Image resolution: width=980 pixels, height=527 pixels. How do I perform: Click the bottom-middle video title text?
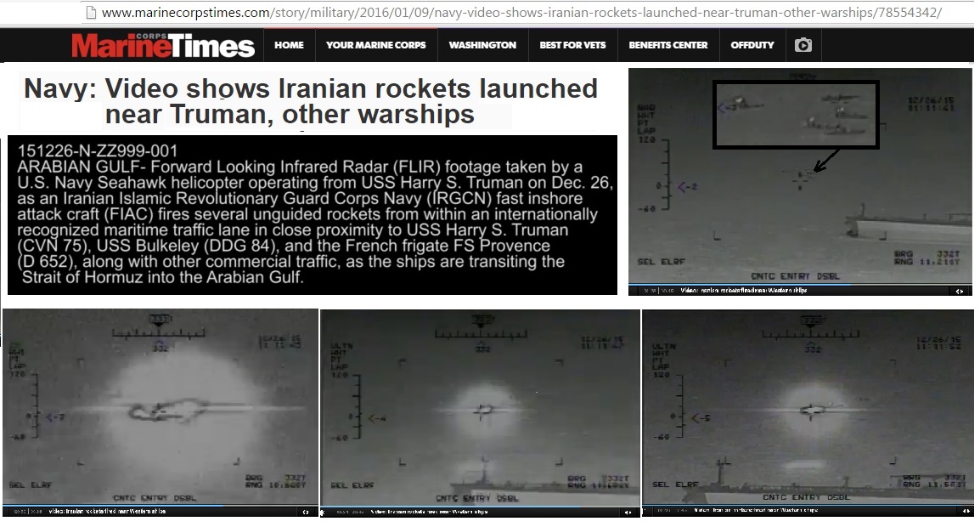429,513
